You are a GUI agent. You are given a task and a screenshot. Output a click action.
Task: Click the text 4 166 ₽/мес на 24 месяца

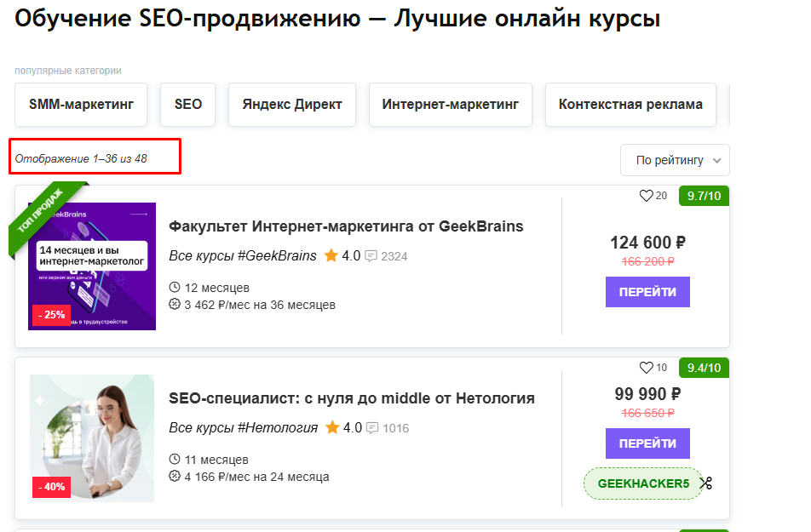pos(256,477)
